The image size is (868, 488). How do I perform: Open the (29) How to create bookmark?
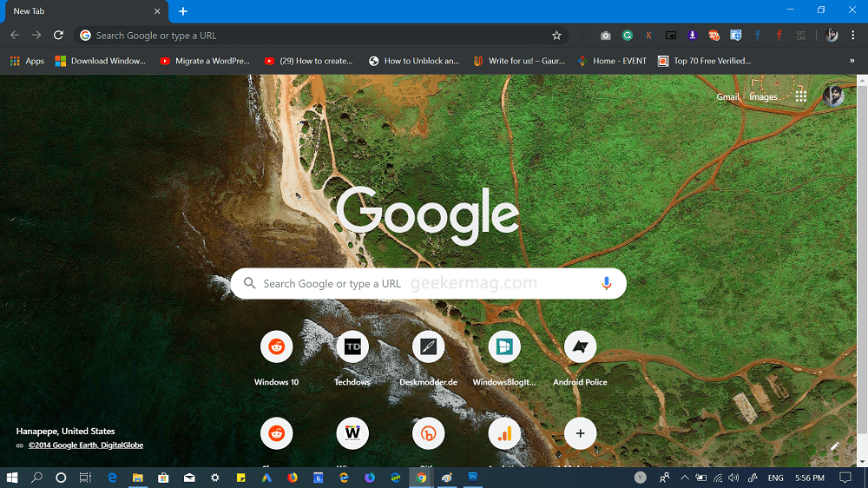309,61
